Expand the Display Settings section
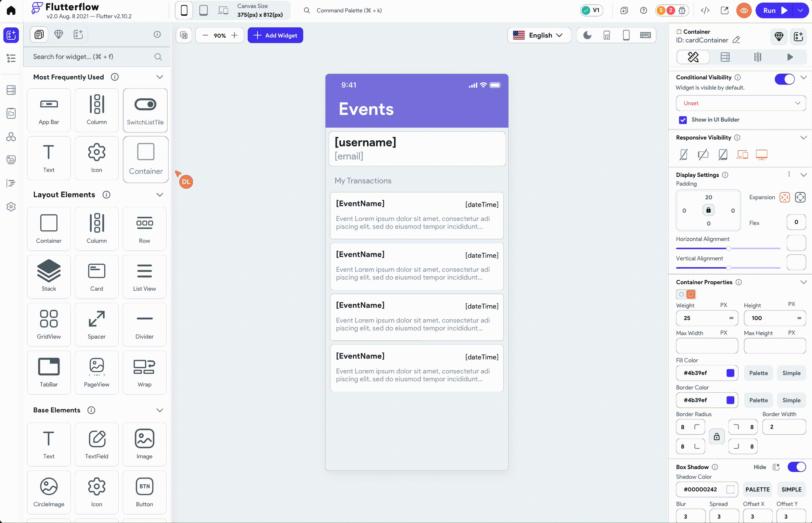 coord(805,174)
